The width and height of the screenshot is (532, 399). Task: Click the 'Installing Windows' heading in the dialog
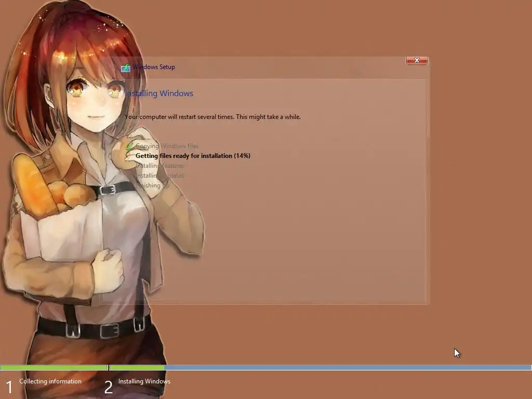coord(159,94)
